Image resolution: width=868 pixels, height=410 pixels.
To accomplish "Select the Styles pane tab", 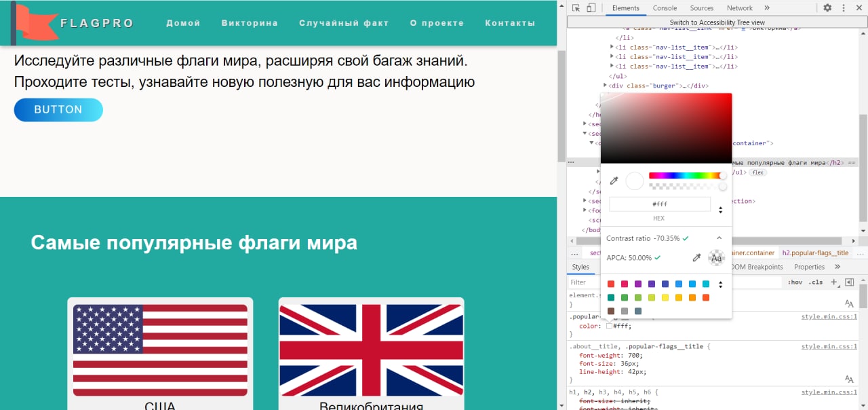I will point(580,267).
